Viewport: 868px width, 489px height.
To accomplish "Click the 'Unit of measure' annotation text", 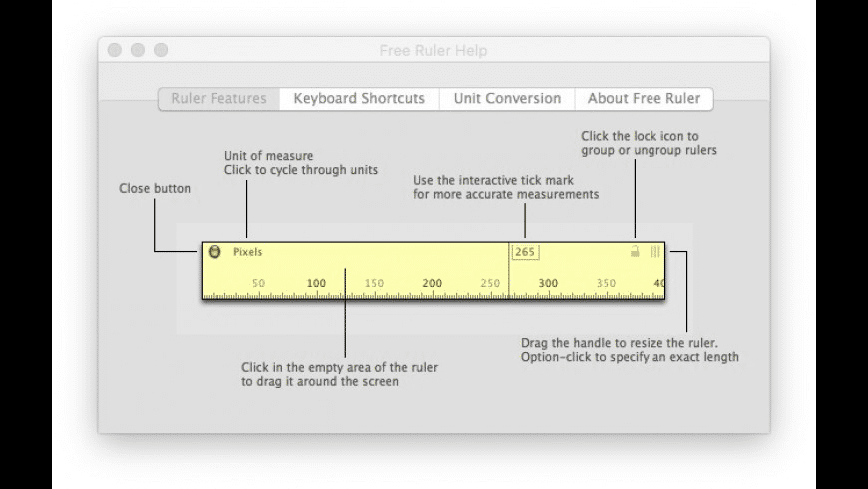I will [x=268, y=156].
